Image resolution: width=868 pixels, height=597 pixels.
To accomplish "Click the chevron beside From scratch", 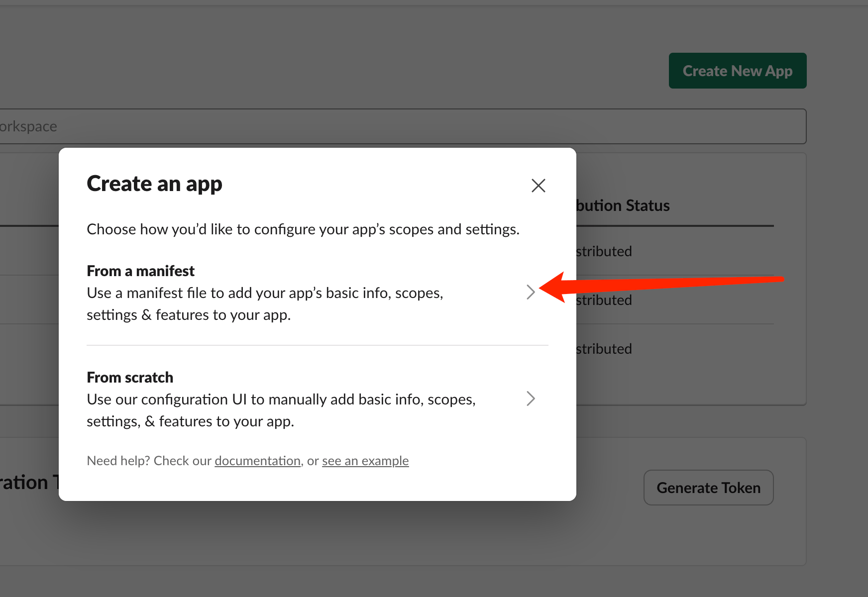I will coord(531,398).
